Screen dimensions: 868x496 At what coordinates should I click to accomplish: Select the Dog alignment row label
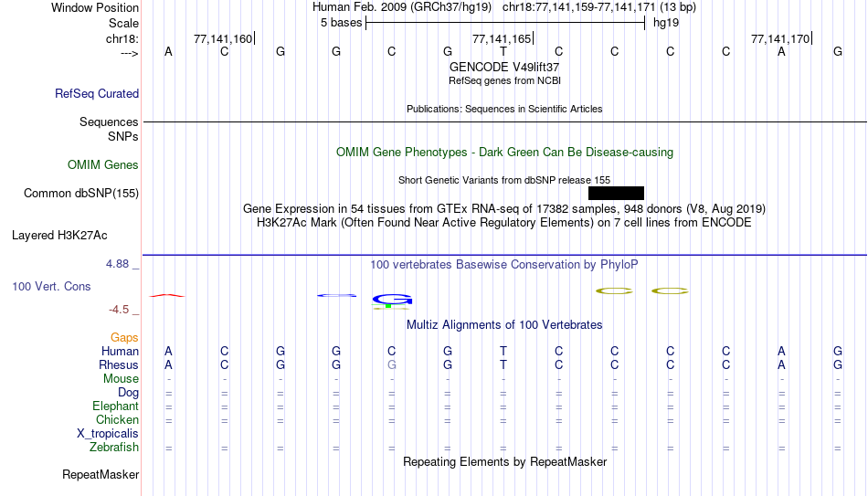click(128, 393)
